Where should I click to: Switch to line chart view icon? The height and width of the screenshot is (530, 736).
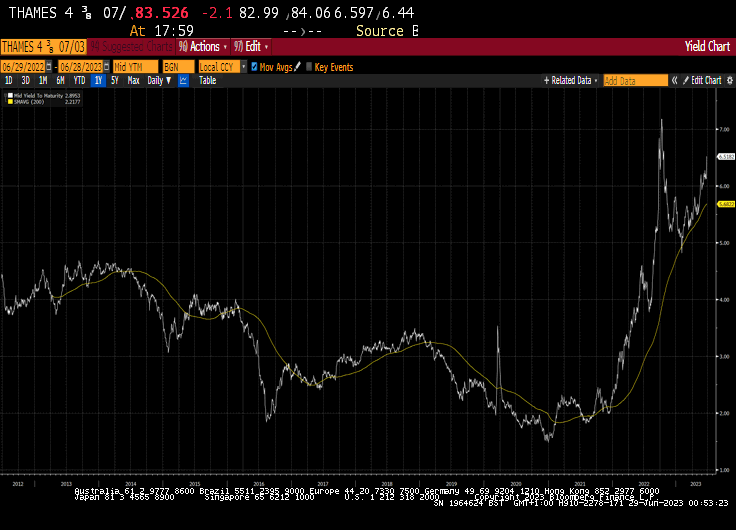tap(183, 81)
